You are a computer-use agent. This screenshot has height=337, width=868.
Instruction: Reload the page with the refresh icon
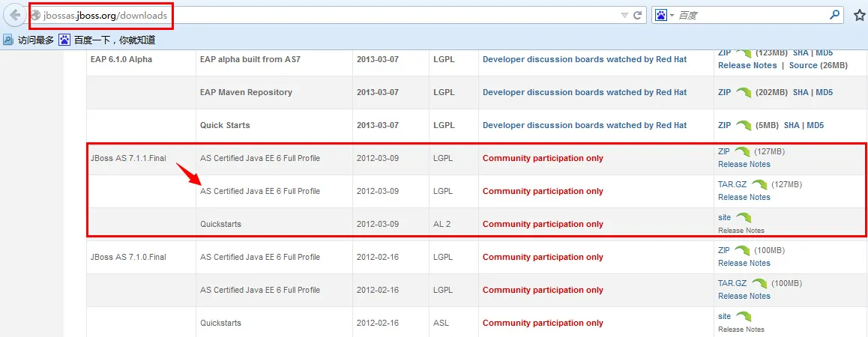coord(638,16)
